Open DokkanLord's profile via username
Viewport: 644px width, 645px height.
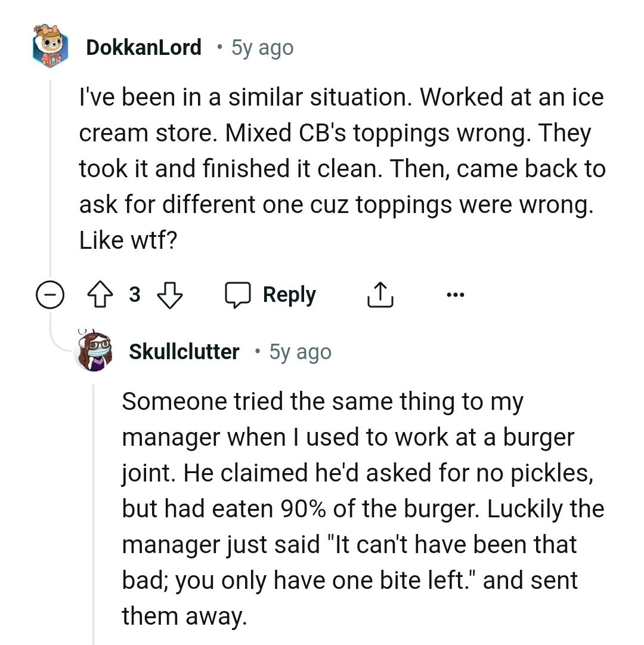click(x=144, y=47)
